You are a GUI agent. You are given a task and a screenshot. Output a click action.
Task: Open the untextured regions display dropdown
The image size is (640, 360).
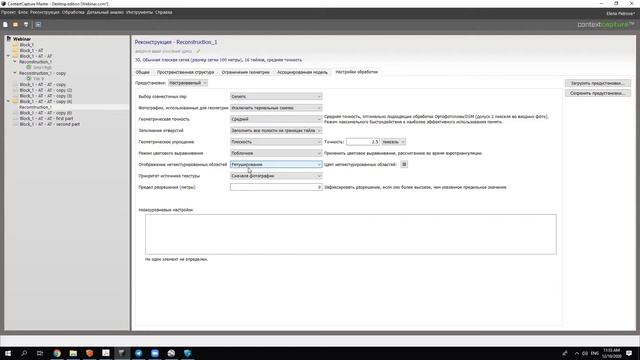276,164
